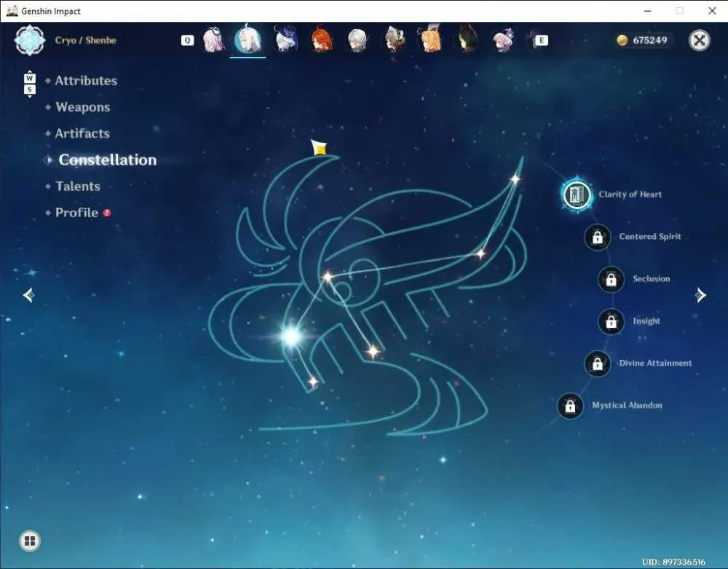Screen dimensions: 728x569
Task: Close the character screen with X button
Action: (699, 40)
